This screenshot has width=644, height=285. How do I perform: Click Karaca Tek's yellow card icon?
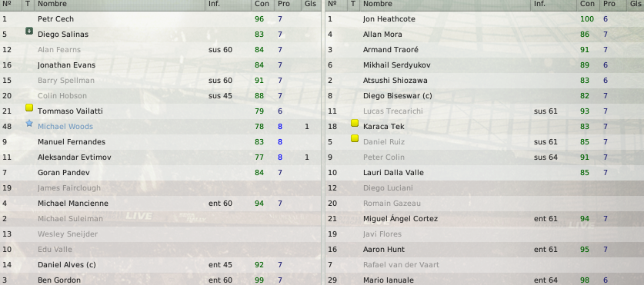pyautogui.click(x=355, y=123)
